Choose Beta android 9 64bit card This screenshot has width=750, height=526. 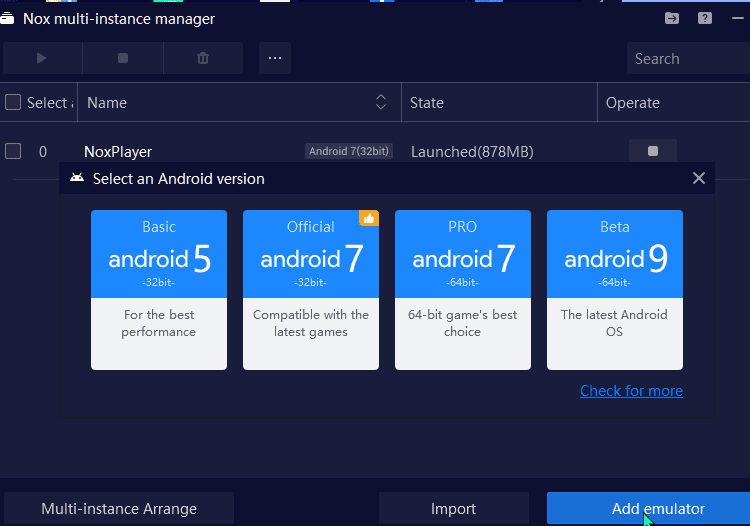coord(615,290)
